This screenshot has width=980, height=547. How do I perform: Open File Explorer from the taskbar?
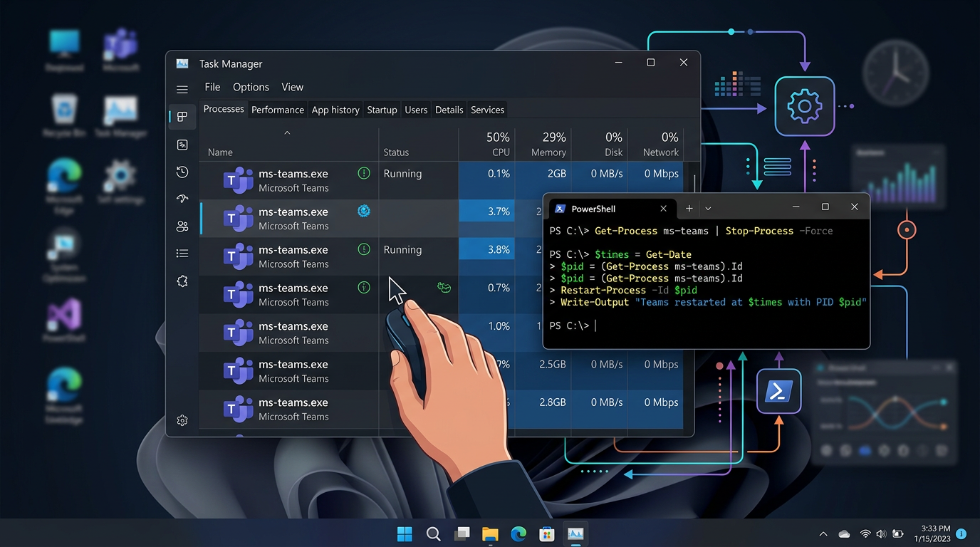pyautogui.click(x=490, y=533)
